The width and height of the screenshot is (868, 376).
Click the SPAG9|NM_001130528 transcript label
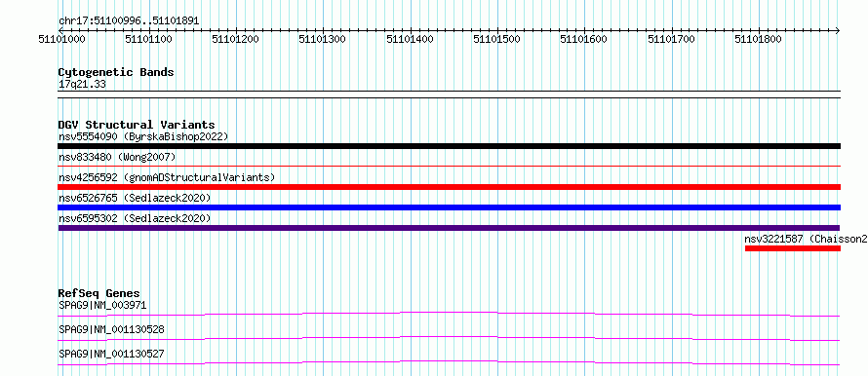click(111, 329)
